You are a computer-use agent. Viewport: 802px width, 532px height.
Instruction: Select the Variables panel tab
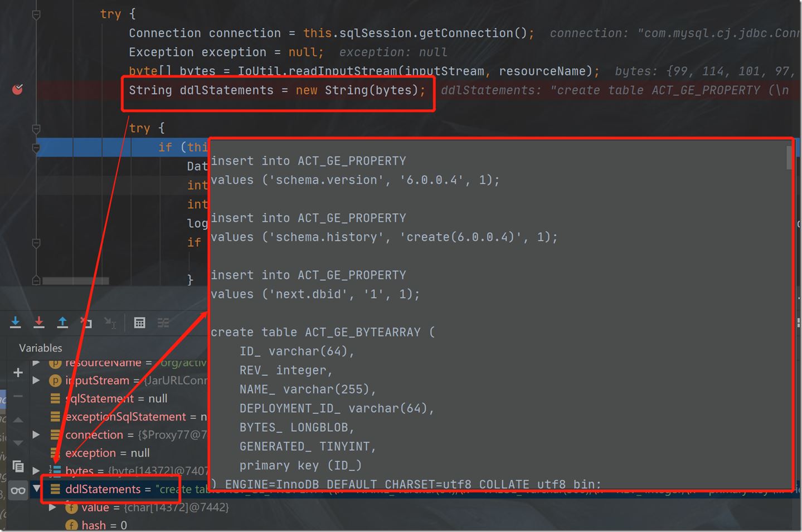(x=41, y=348)
